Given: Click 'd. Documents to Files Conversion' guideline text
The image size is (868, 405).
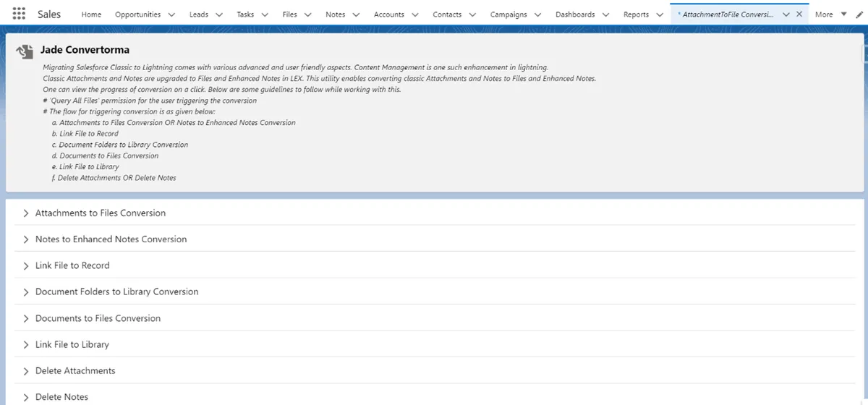Looking at the screenshot, I should 105,155.
